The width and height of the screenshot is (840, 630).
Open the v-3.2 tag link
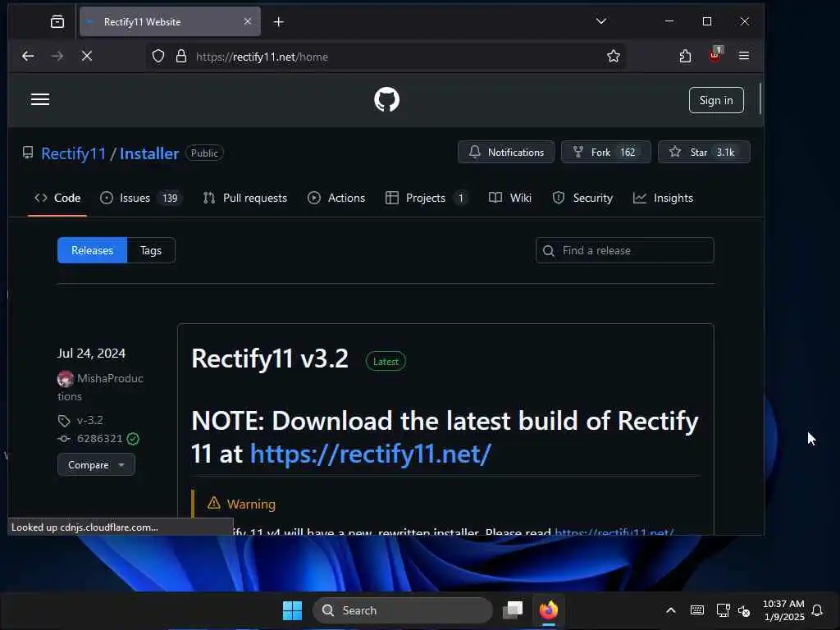[x=89, y=420]
